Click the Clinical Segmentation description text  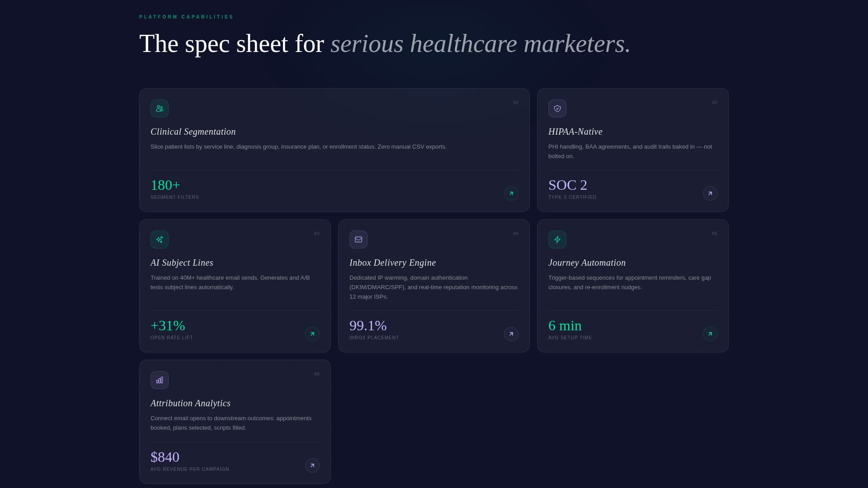pyautogui.click(x=298, y=147)
